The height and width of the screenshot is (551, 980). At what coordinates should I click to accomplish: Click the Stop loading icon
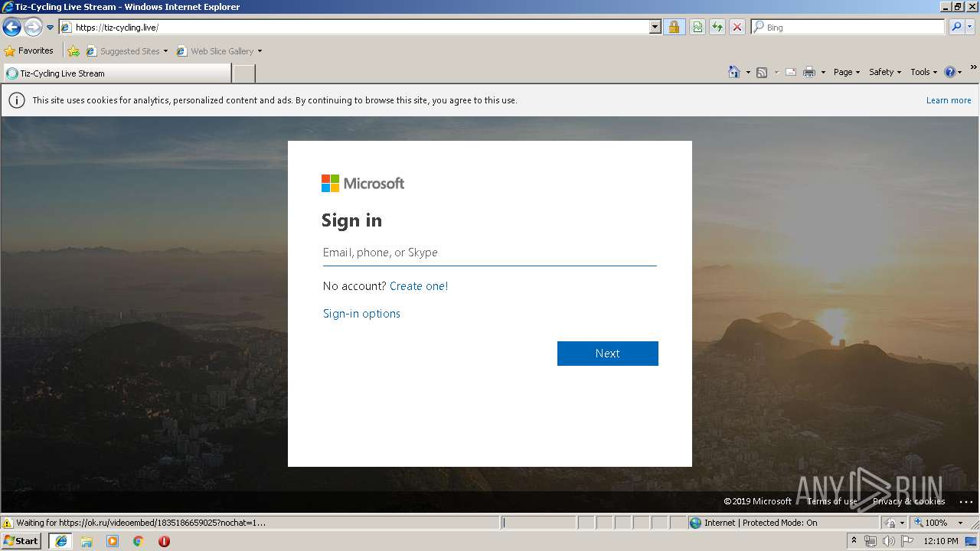tap(737, 28)
